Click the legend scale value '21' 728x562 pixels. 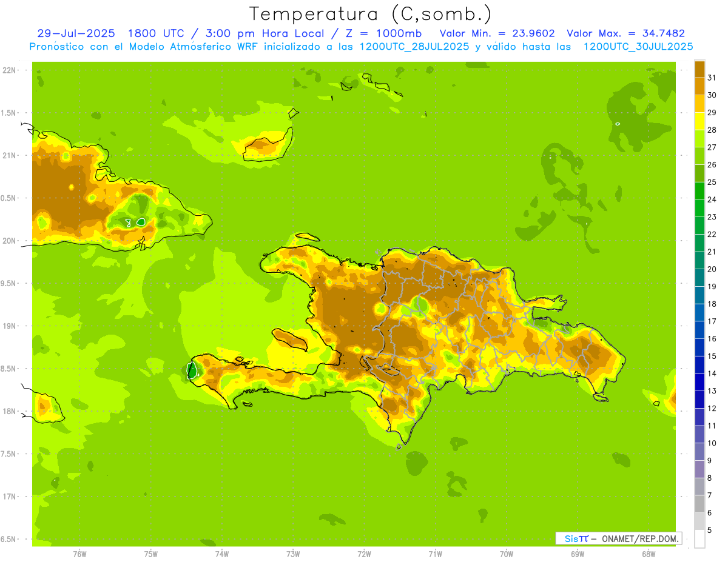click(712, 252)
